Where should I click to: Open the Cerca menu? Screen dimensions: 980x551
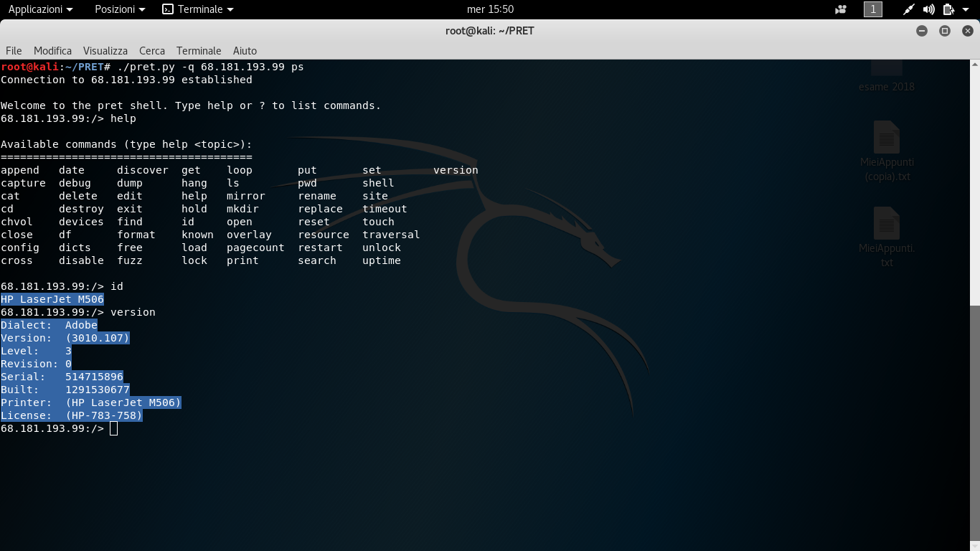[x=152, y=51]
